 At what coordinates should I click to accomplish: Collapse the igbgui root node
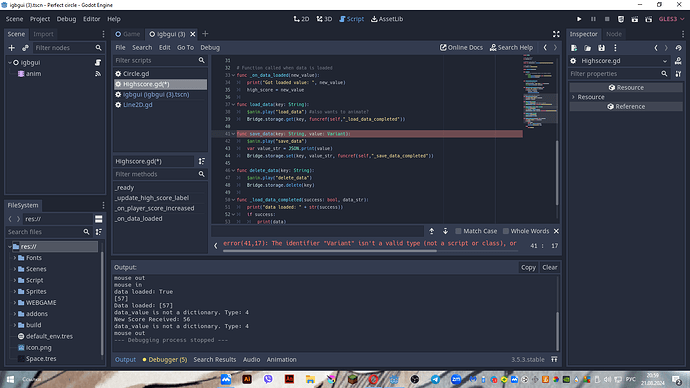[10, 62]
